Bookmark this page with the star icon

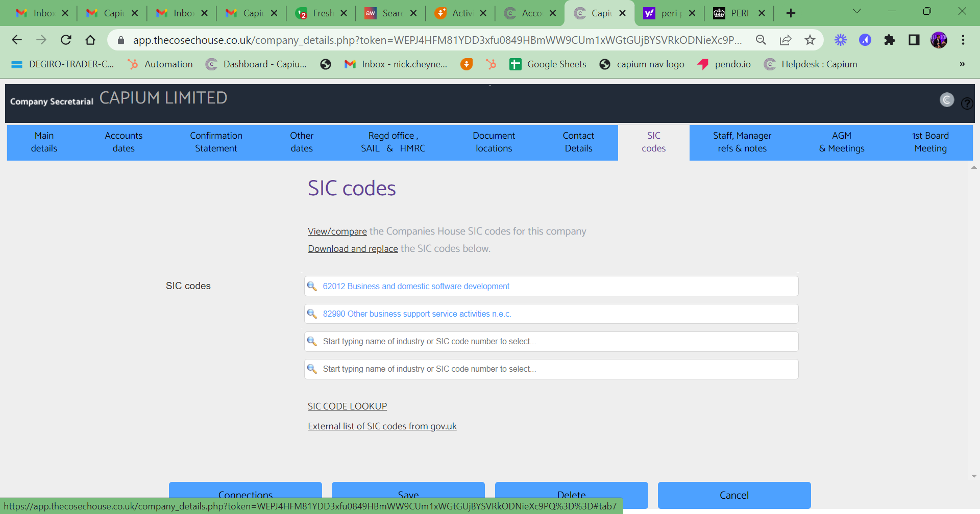pyautogui.click(x=810, y=40)
